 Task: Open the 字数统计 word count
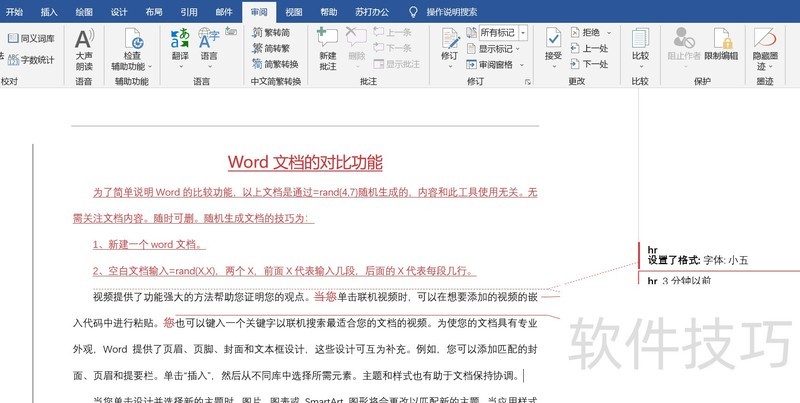(31, 60)
